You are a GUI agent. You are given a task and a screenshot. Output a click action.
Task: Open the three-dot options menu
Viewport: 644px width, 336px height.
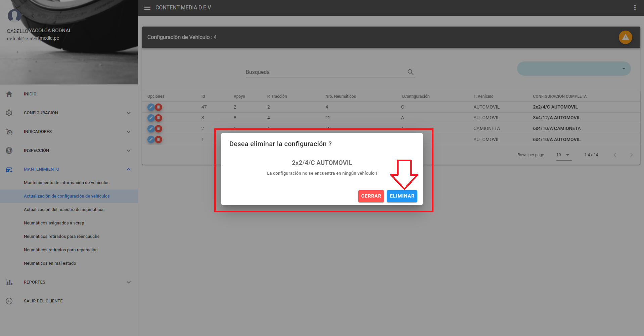click(635, 8)
